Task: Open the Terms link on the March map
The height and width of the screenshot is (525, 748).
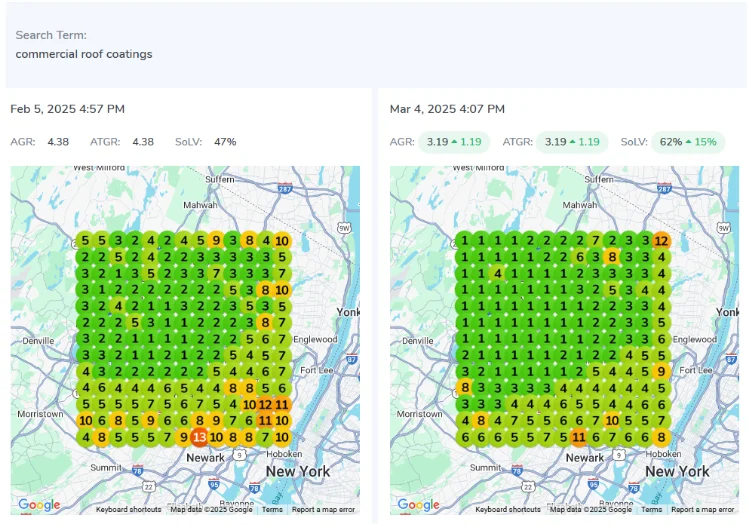Action: (651, 510)
